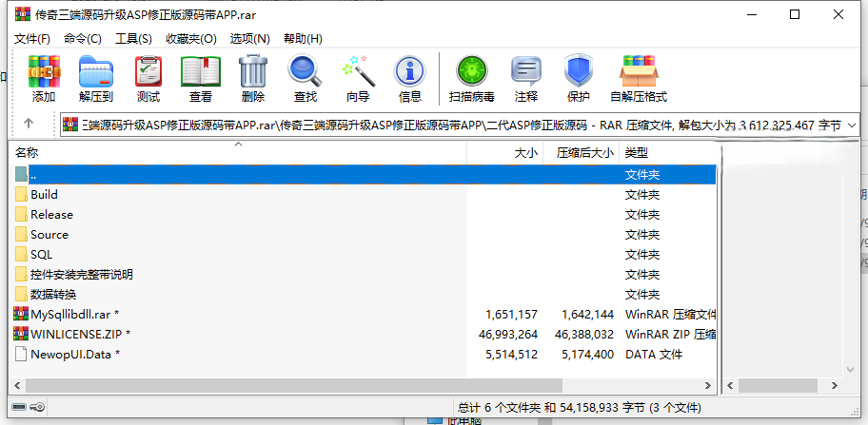Click the horizontal scrollbar right arrow
868x425 pixels.
pyautogui.click(x=708, y=387)
